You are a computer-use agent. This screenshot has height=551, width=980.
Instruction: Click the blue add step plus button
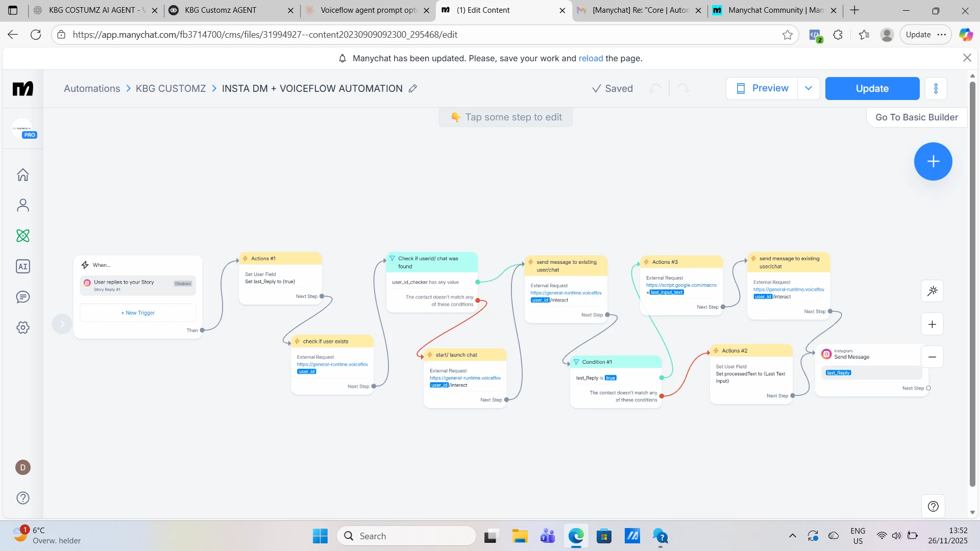[x=933, y=162]
